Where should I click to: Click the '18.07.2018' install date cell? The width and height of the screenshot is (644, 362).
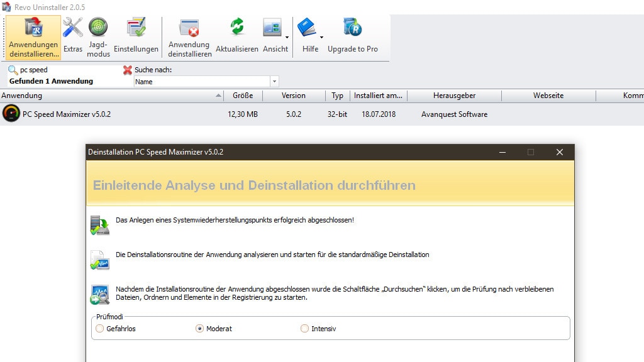click(x=379, y=114)
